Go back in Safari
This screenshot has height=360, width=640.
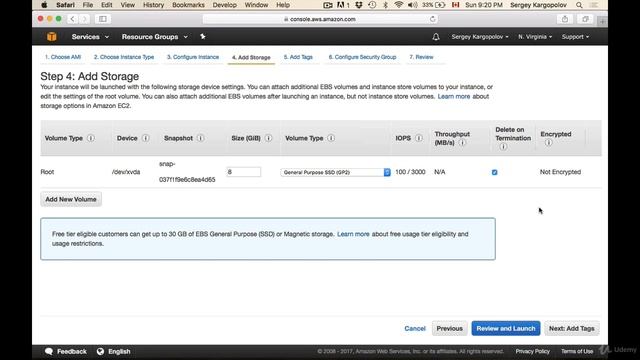point(72,19)
